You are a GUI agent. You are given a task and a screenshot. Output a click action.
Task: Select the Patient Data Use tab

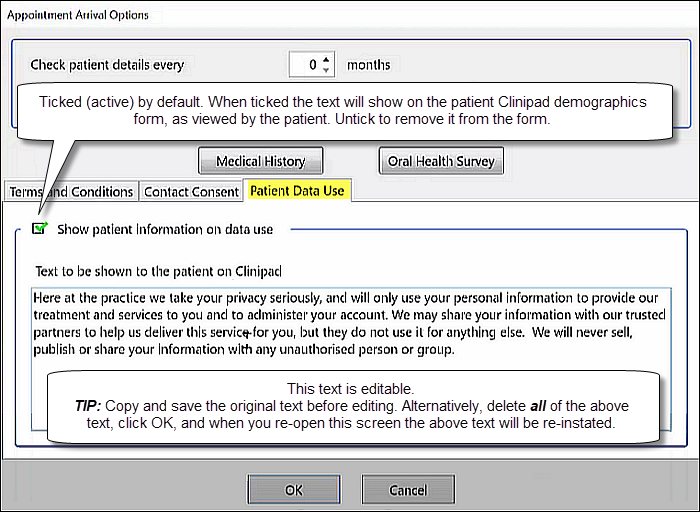(x=297, y=191)
